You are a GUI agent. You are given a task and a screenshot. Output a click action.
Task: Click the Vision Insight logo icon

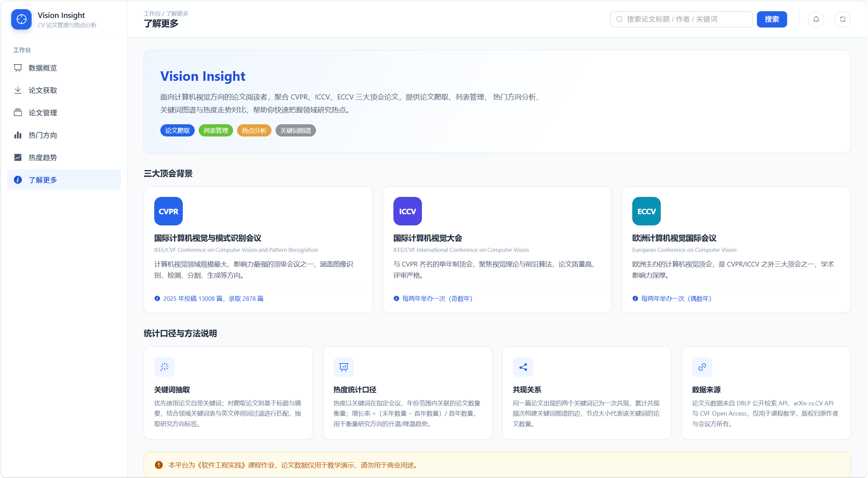(21, 19)
